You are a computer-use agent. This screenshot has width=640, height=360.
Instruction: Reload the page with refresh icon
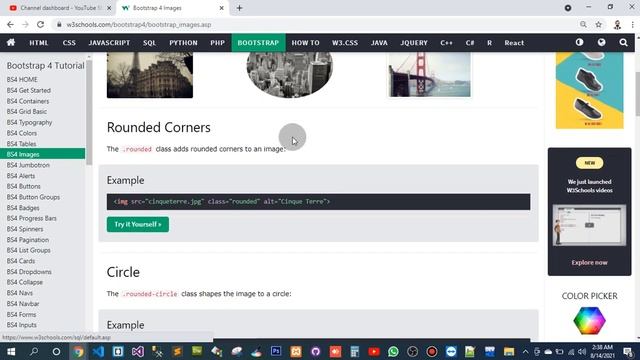tap(40, 24)
